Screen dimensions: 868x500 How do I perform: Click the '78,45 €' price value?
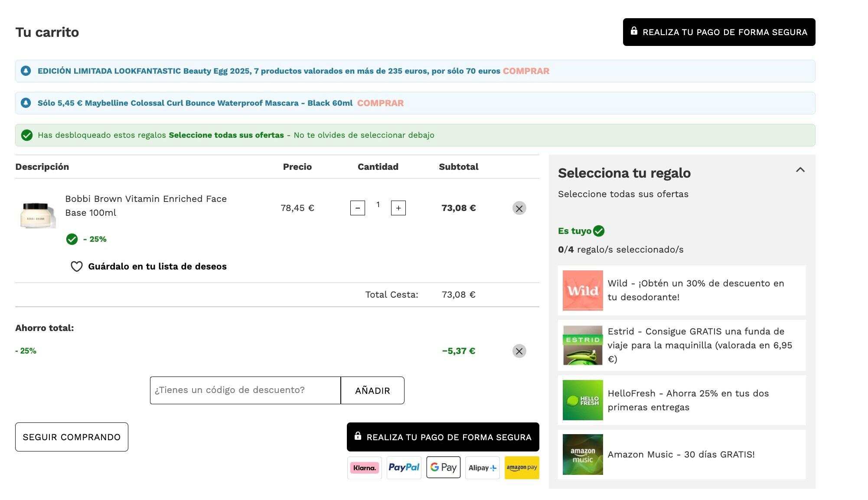click(x=297, y=208)
